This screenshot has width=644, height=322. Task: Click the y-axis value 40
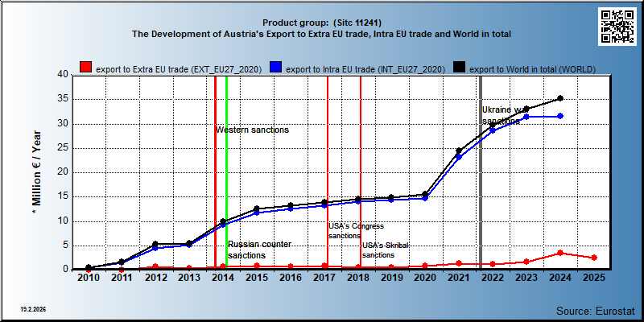click(x=63, y=75)
